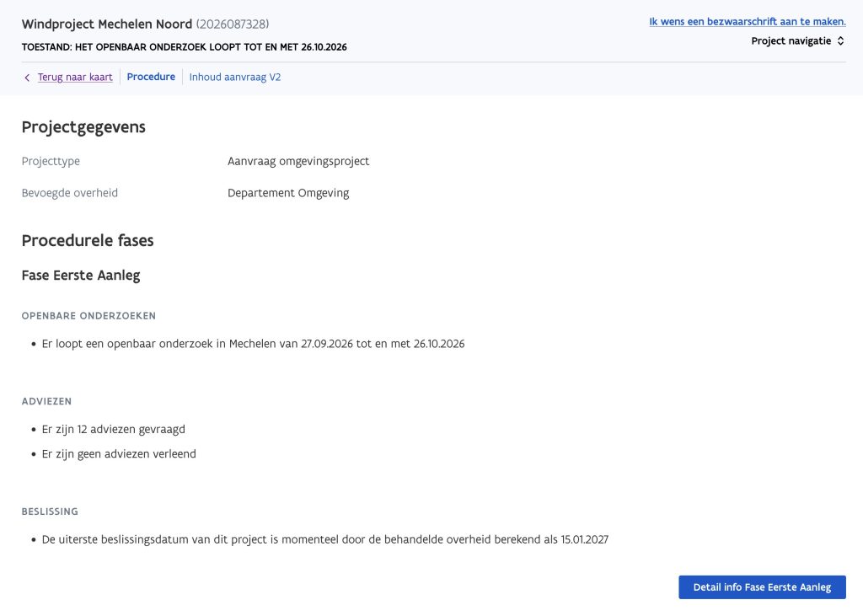Click 'Ik wens een bezwaarschrift aan te maken' link
This screenshot has width=863, height=616.
coord(748,21)
